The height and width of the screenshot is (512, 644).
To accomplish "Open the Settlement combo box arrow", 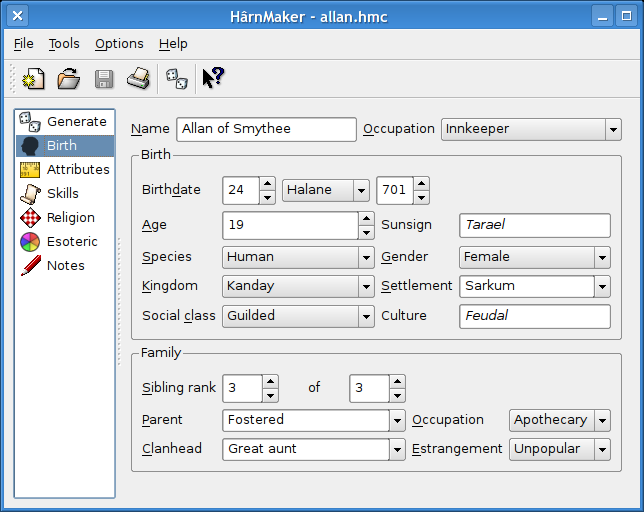I will 603,287.
